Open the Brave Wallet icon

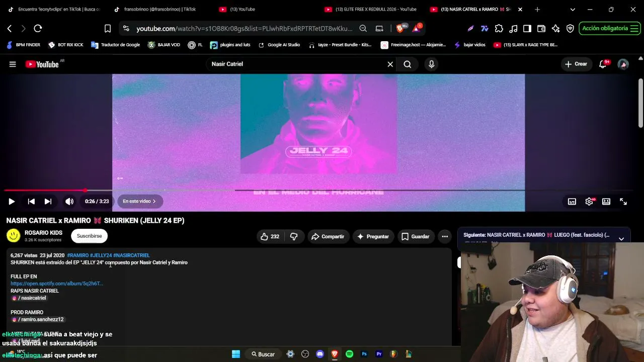[541, 29]
